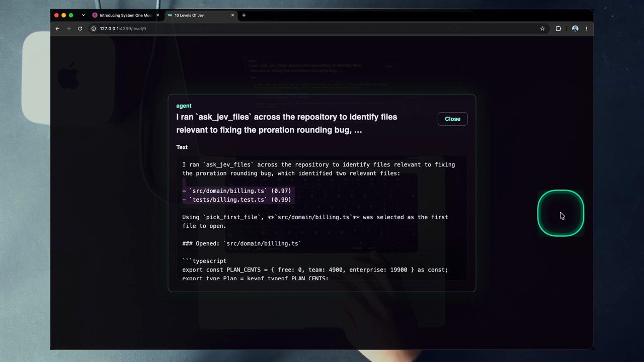644x362 pixels.
Task: Go back to the previous page
Action: click(x=57, y=29)
